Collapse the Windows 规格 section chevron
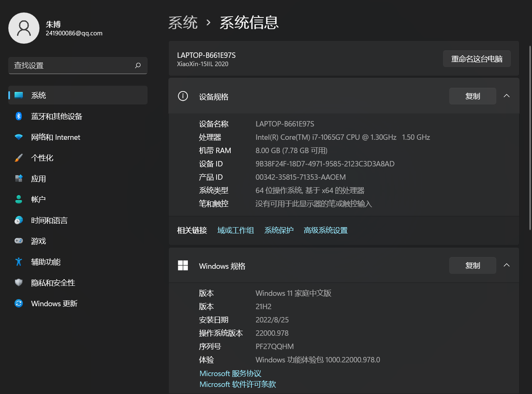The height and width of the screenshot is (394, 532). [x=507, y=265]
